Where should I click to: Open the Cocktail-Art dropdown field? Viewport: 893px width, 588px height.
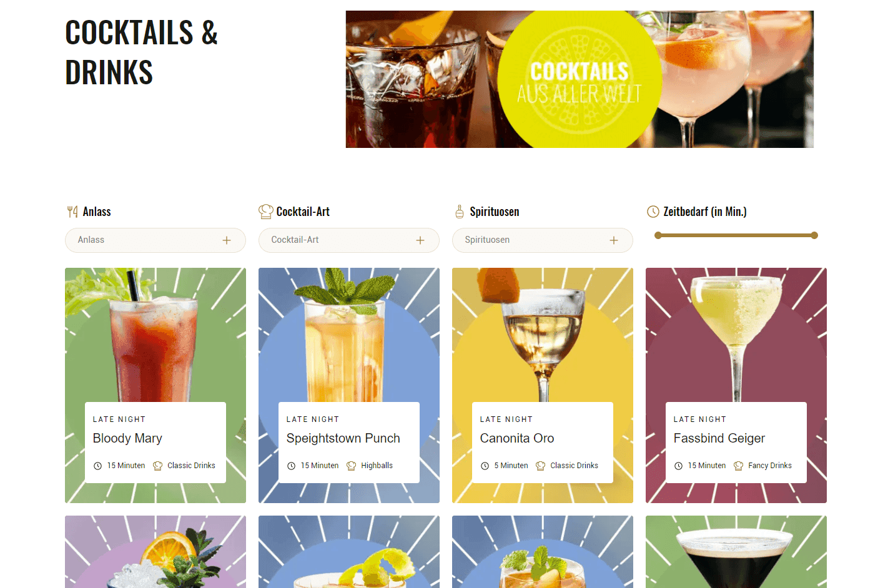point(349,240)
